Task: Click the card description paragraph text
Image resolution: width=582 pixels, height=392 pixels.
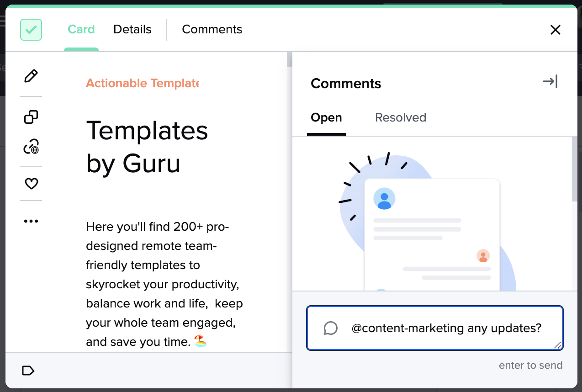Action: 164,284
